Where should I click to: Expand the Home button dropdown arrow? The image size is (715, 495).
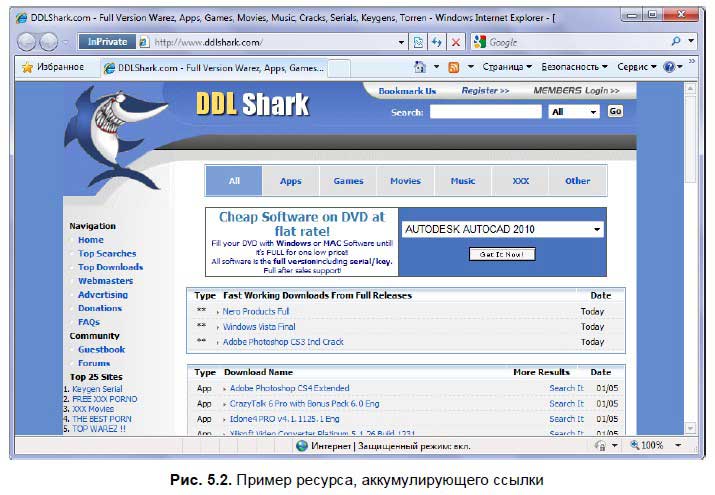(x=436, y=67)
